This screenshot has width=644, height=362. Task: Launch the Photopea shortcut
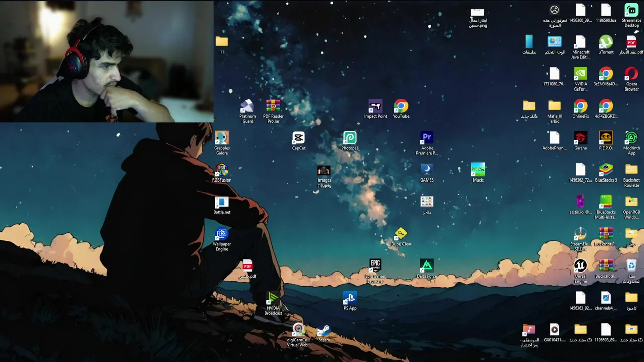[x=350, y=141]
